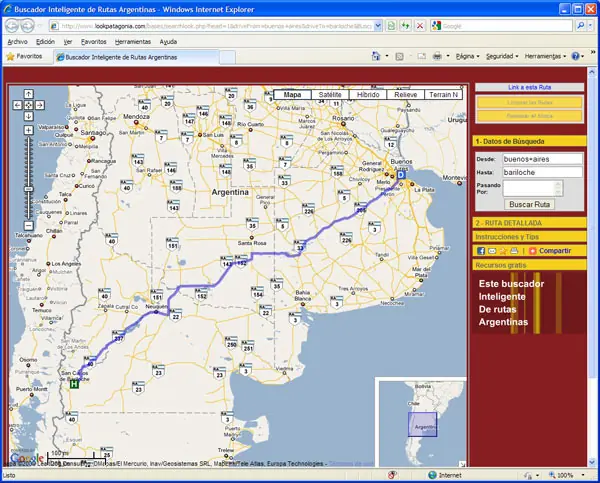Pan the map right with the arrow
Screen dimensions: 600x483
point(40,105)
